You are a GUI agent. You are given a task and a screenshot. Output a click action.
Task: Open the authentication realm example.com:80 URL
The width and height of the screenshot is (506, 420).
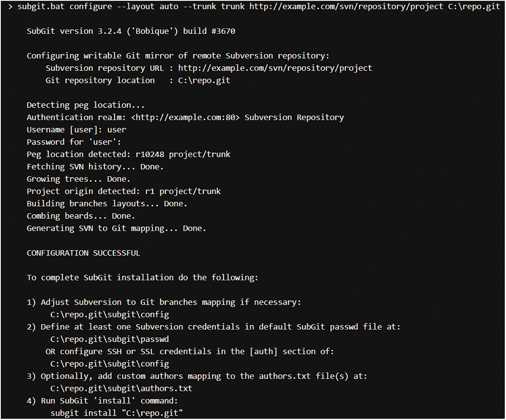pyautogui.click(x=185, y=117)
